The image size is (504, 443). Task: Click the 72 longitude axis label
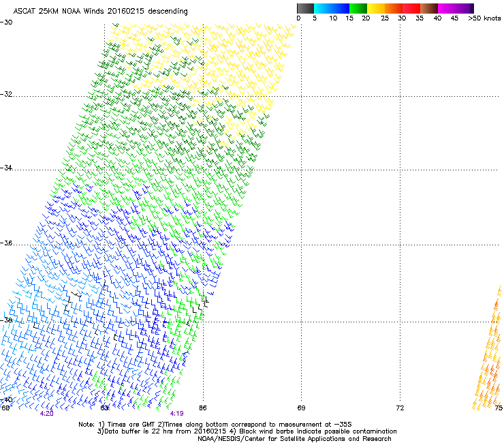pyautogui.click(x=400, y=408)
